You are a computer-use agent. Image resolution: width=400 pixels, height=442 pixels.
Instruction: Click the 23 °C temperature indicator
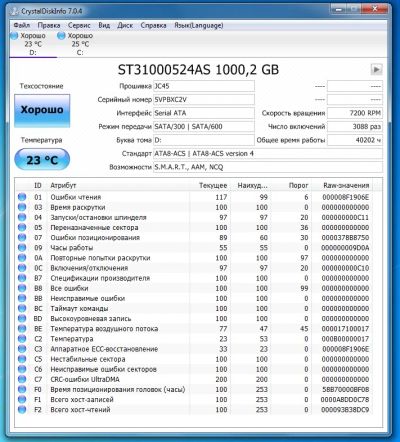point(42,160)
